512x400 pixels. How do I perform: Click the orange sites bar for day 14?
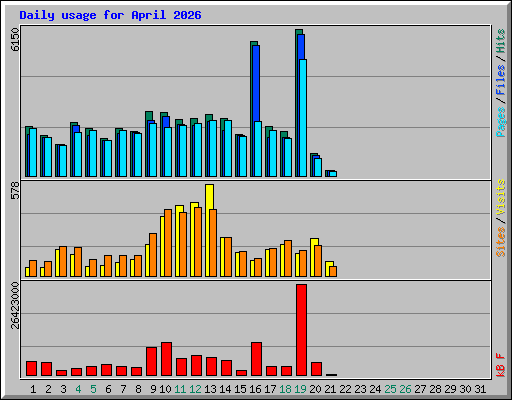pyautogui.click(x=228, y=257)
